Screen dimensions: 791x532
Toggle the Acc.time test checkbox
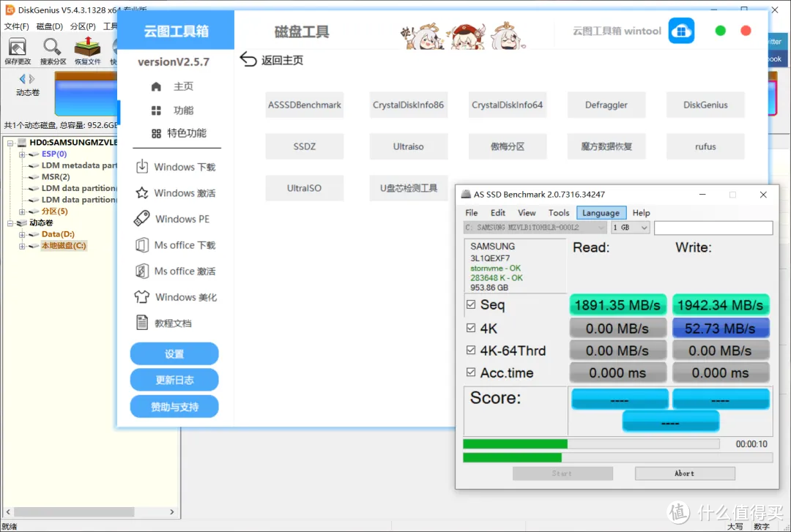pos(471,372)
